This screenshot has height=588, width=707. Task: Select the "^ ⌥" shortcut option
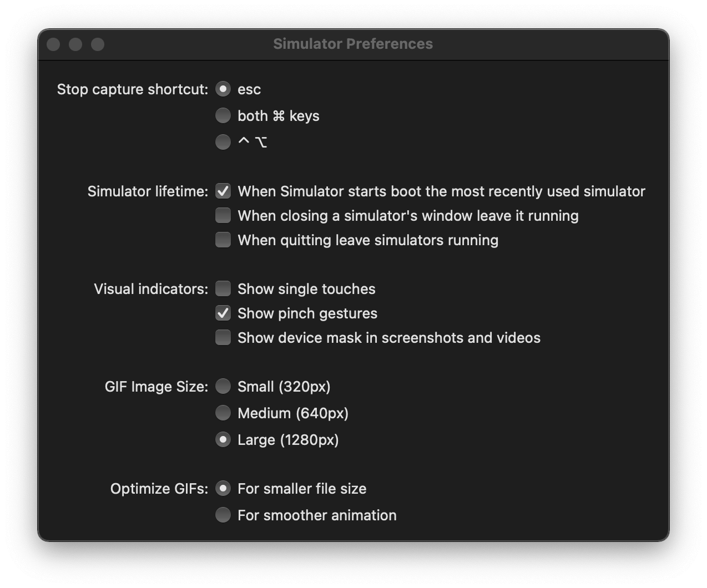(223, 142)
